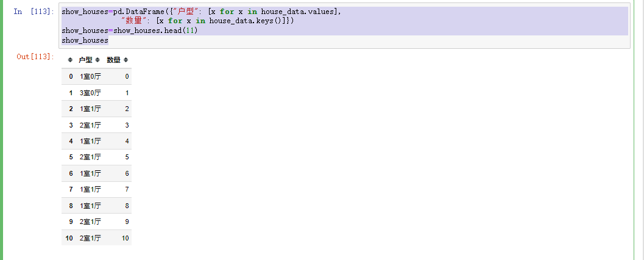The image size is (644, 260).
Task: Click the 户型 column header label
Action: [x=85, y=60]
